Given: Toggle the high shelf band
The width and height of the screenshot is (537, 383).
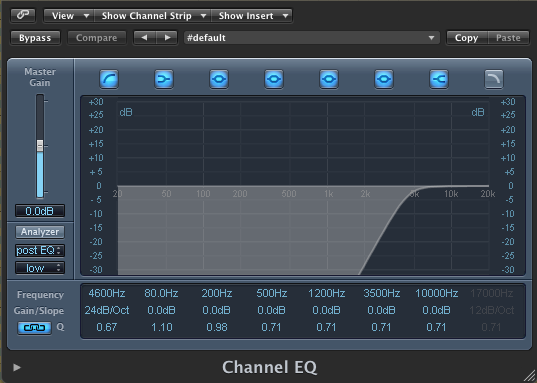Looking at the screenshot, I should [439, 79].
